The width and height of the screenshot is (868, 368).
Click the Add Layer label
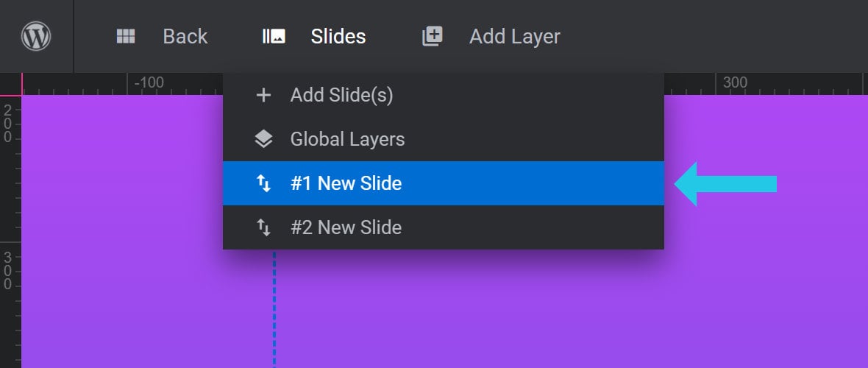click(515, 37)
